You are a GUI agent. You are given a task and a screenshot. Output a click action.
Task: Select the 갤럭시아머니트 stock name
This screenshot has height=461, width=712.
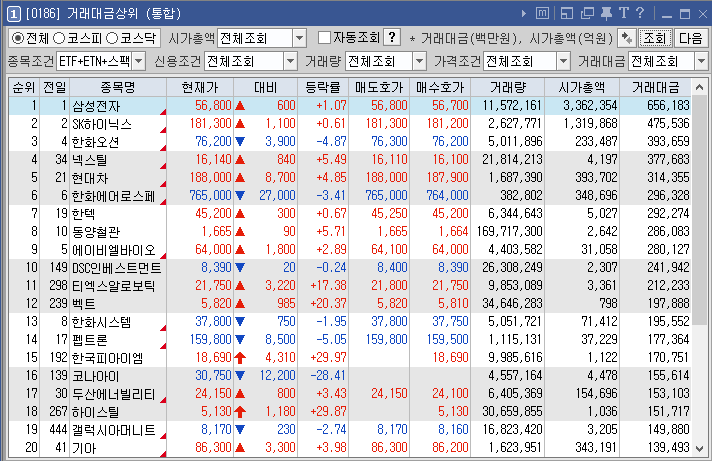coord(114,430)
